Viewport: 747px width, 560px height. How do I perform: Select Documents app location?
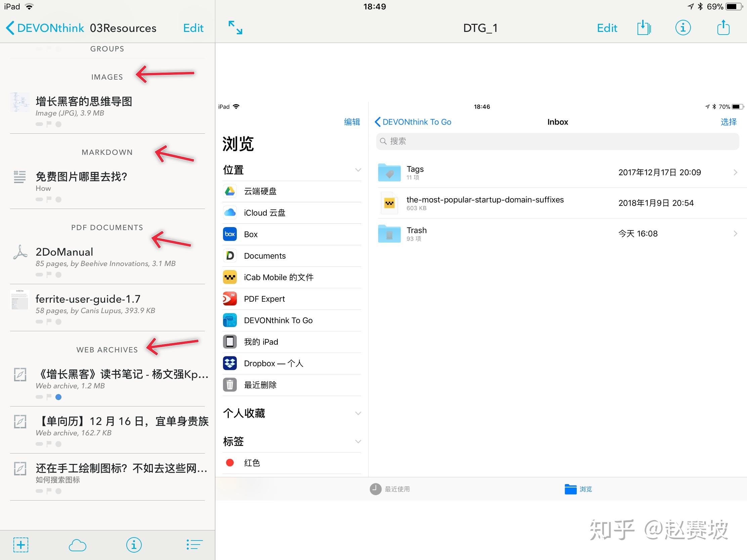[x=292, y=256]
